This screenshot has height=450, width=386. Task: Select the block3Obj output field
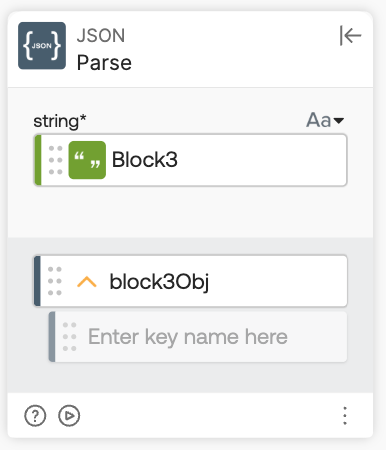[191, 281]
